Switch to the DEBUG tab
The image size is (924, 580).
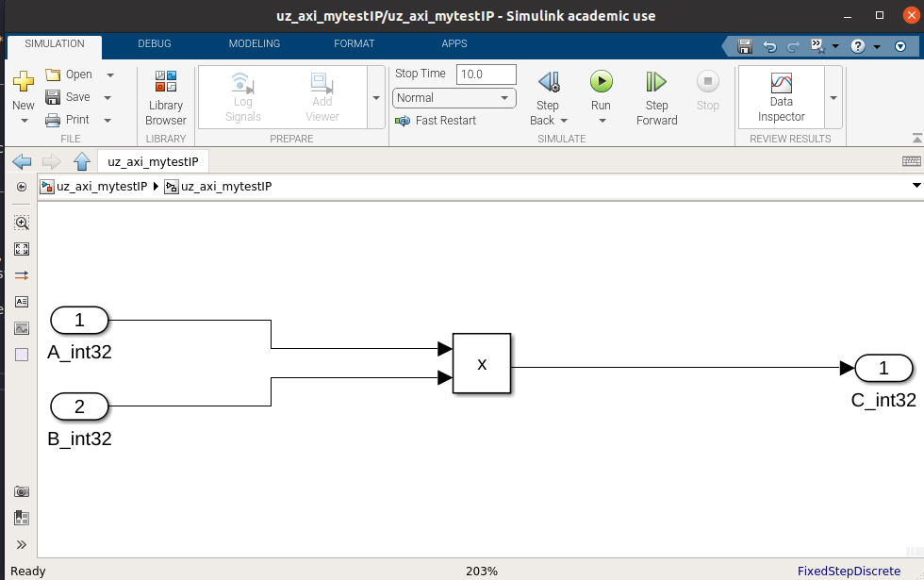155,44
